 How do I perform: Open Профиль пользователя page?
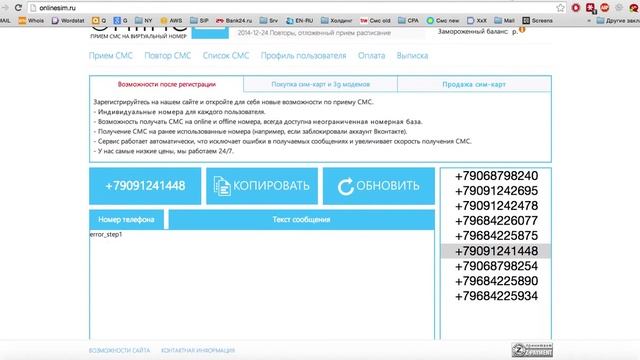point(303,56)
